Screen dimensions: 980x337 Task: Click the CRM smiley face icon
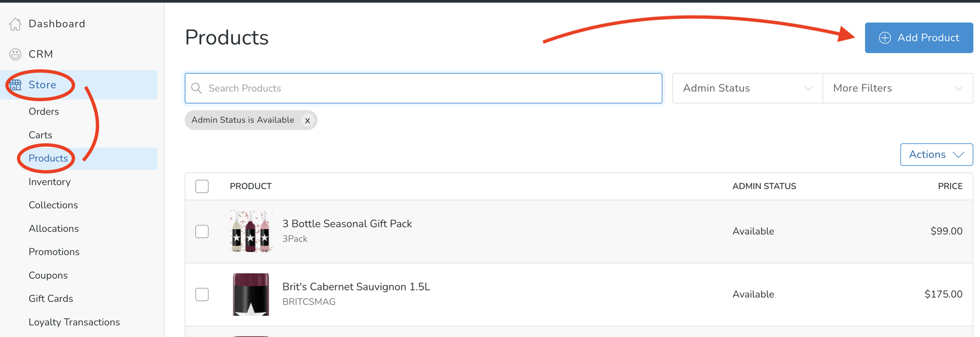click(x=15, y=54)
